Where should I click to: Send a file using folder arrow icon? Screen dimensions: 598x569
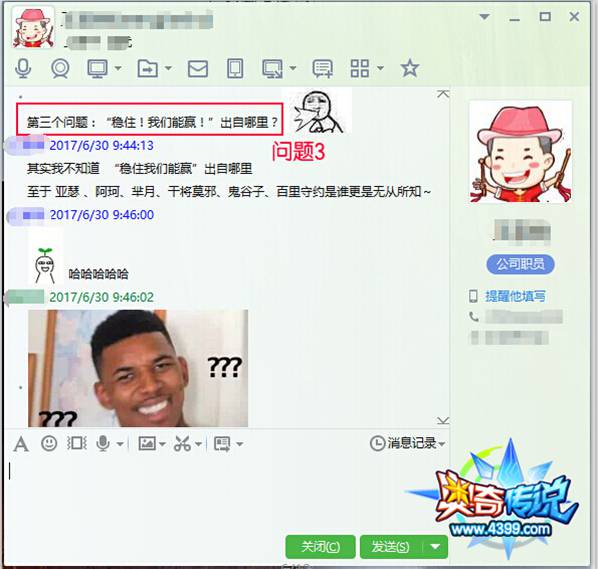(148, 69)
